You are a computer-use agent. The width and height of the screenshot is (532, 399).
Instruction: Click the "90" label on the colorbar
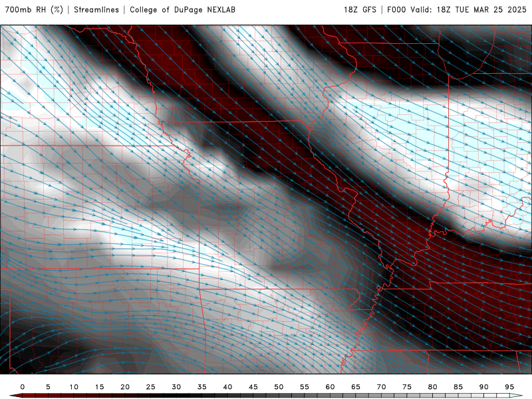tap(483, 387)
